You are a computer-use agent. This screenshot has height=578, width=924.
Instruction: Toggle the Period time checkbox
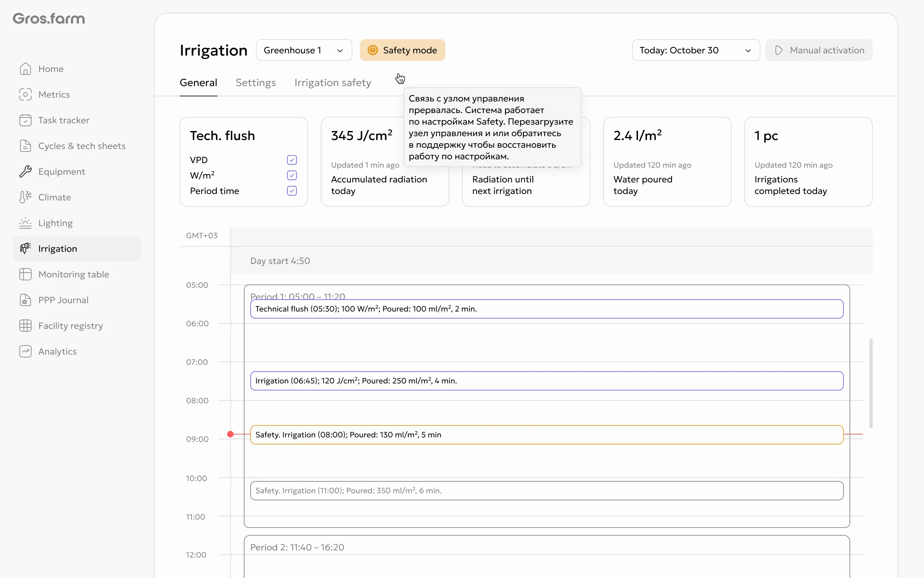coord(292,191)
